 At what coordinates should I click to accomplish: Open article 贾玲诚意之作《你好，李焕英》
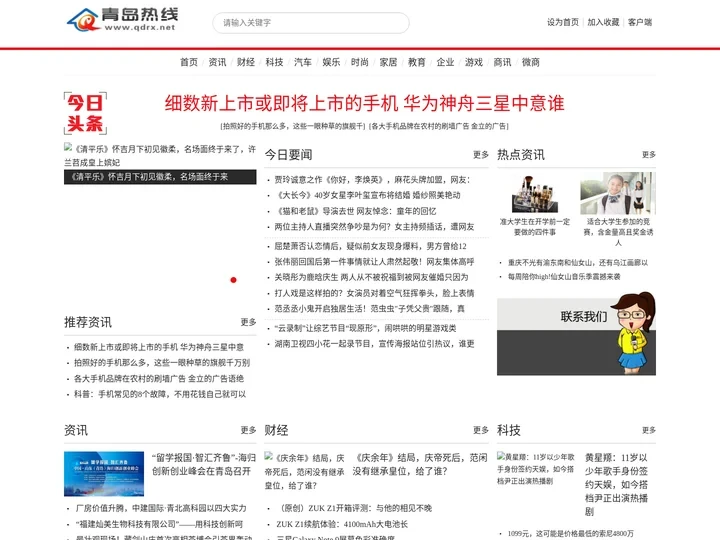372,180
